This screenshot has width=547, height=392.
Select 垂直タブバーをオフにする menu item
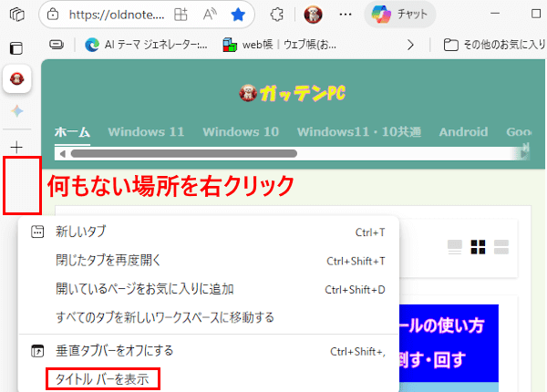(208, 351)
